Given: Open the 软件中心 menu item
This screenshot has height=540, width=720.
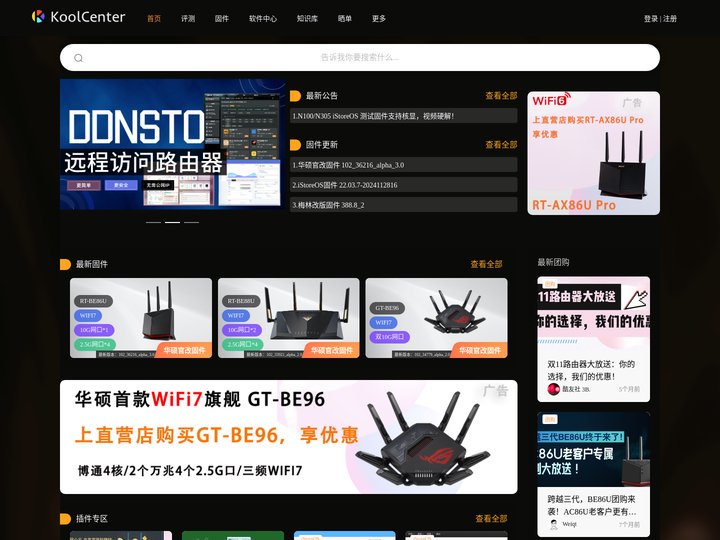Looking at the screenshot, I should pos(263,18).
